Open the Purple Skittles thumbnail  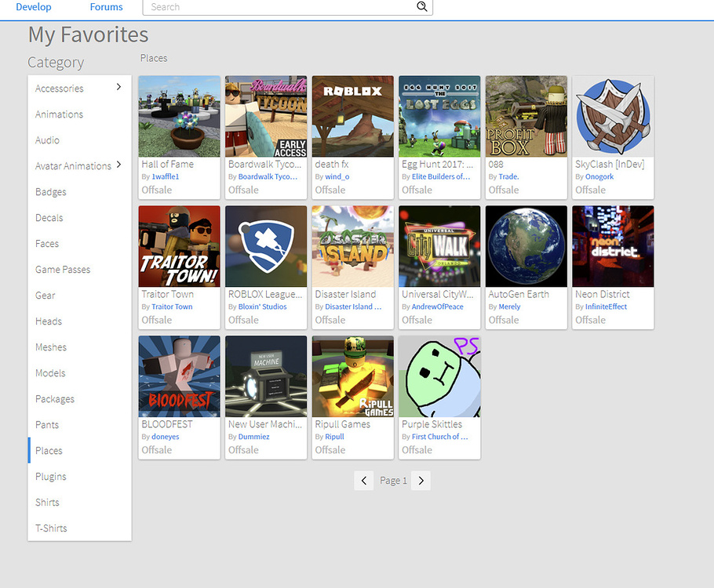(x=439, y=376)
